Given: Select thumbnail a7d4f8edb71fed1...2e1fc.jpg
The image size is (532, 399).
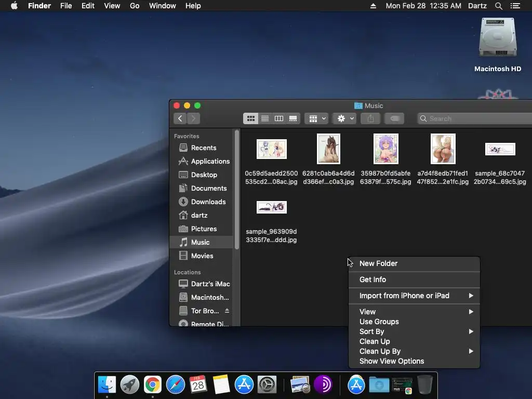Looking at the screenshot, I should coord(443,149).
